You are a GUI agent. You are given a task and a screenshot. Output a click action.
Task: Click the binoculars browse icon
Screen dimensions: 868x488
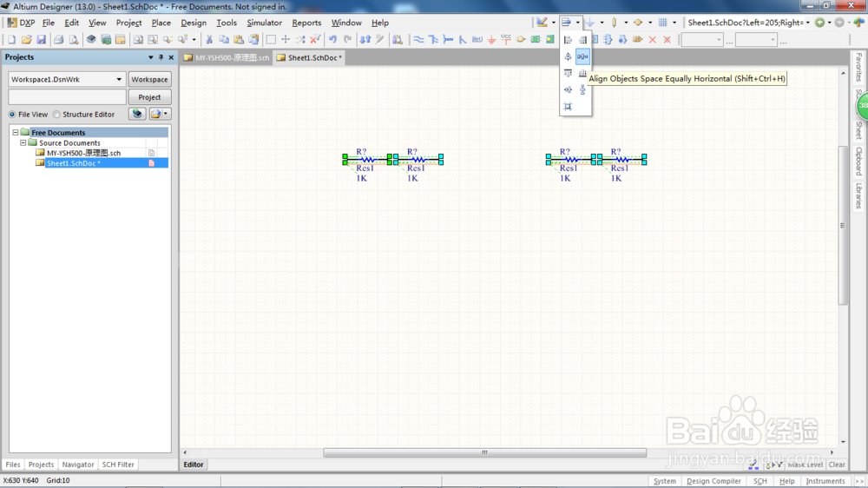click(x=398, y=40)
